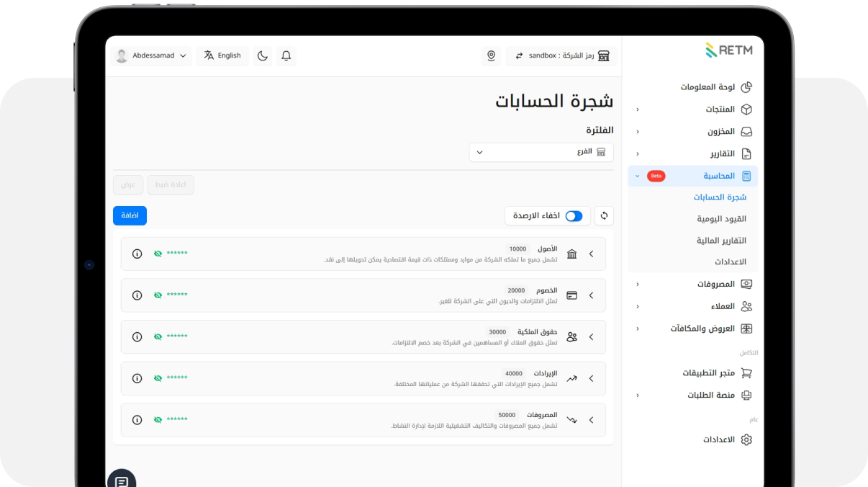Show hidden balance on المصروفات row
The height and width of the screenshot is (487, 868).
pyautogui.click(x=158, y=419)
